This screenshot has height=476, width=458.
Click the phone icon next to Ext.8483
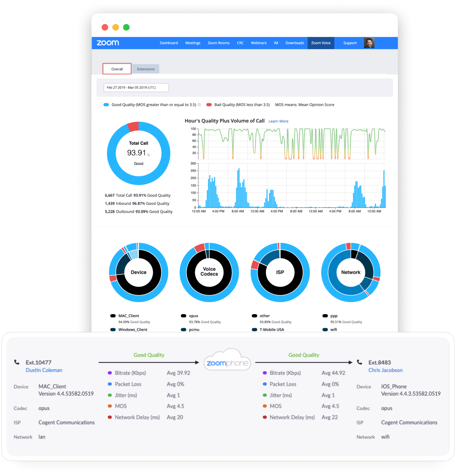click(x=360, y=362)
